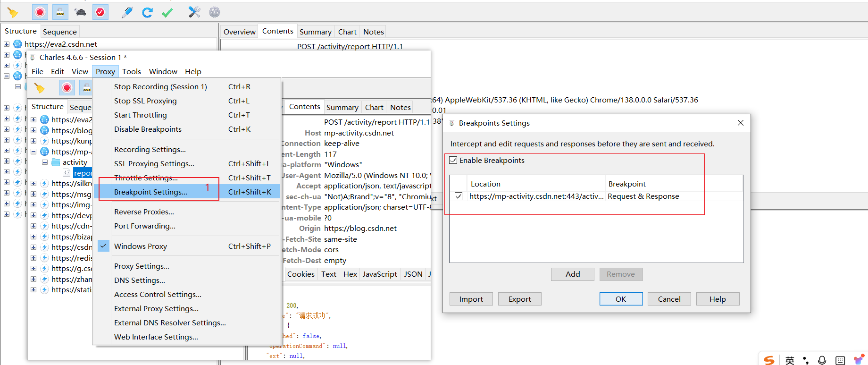Click the Location column header in the breakpoints table
Viewport: 868px width, 365px height.
(536, 184)
